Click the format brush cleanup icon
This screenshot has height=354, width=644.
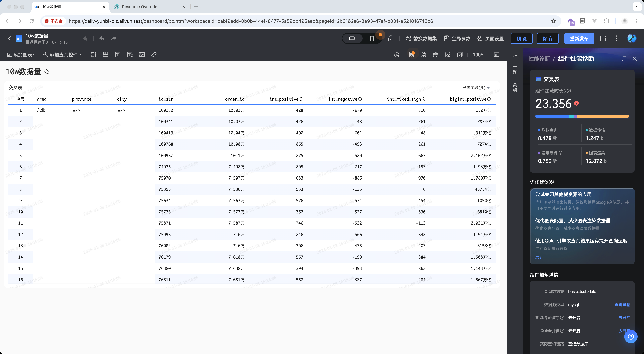click(x=436, y=55)
